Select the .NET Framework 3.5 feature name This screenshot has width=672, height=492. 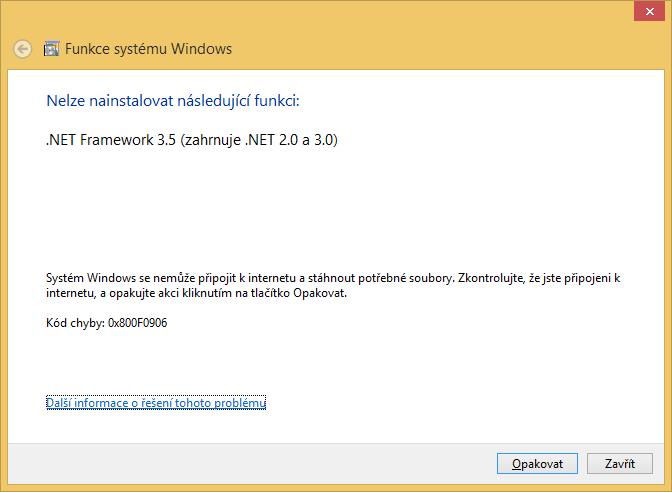[x=110, y=140]
